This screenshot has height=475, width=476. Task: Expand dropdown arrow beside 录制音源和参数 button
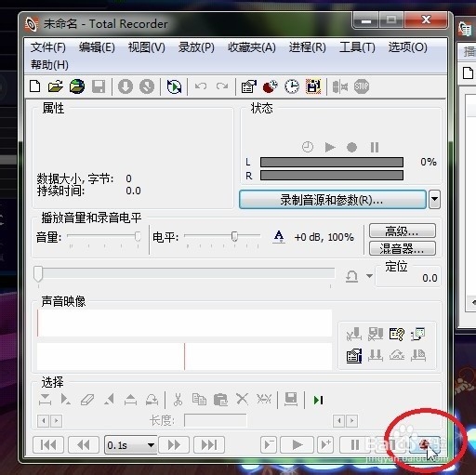click(434, 200)
